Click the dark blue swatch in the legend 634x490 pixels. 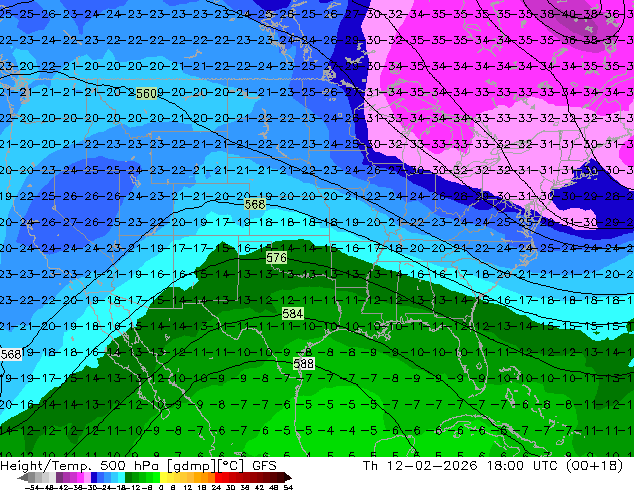(x=94, y=477)
